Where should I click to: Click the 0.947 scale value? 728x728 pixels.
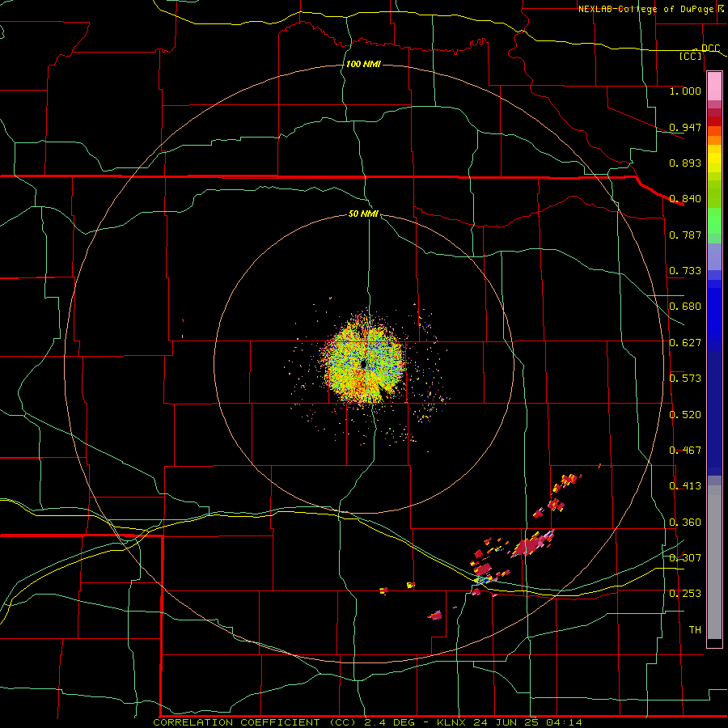tap(685, 127)
